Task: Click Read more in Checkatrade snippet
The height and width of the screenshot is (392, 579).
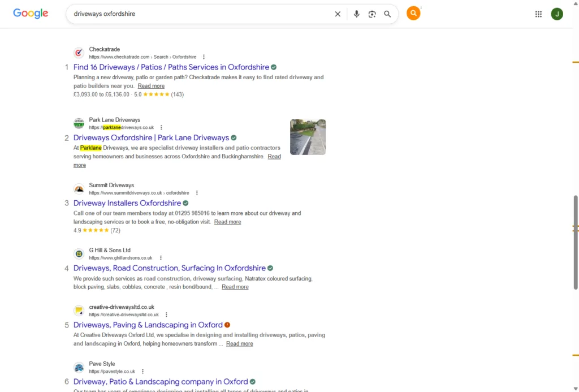Action: tap(151, 86)
